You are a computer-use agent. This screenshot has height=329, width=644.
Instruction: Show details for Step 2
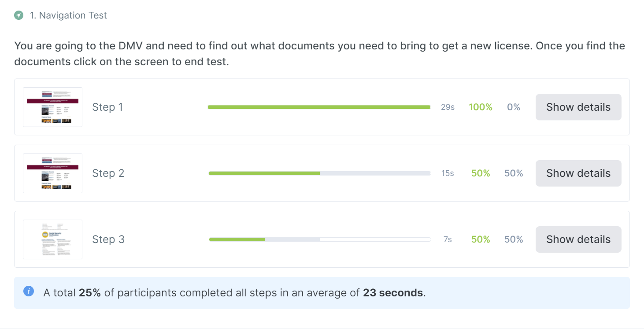[578, 173]
